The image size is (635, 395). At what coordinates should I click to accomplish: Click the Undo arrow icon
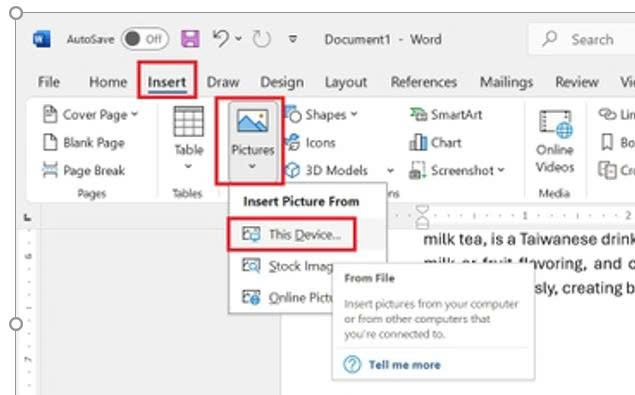pyautogui.click(x=221, y=39)
